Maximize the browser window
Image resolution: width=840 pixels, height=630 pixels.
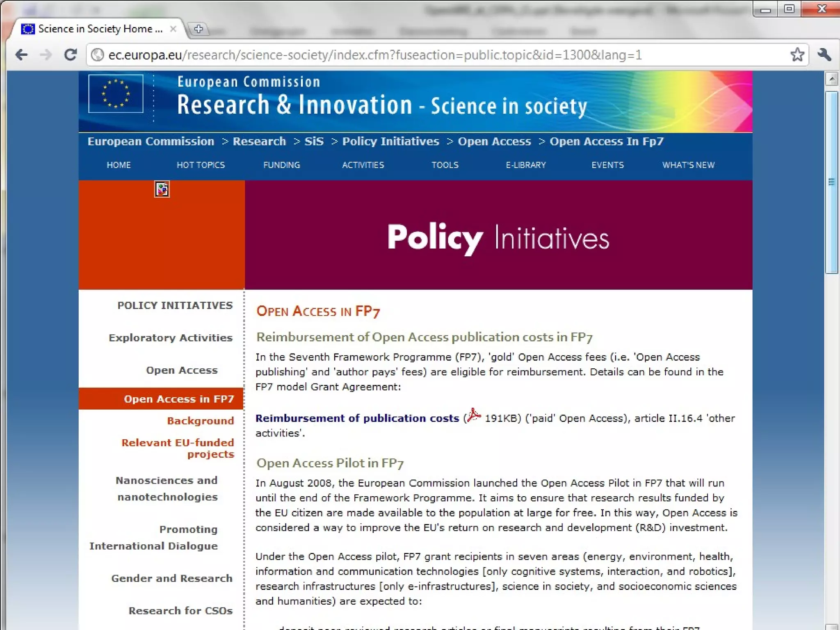pos(789,9)
